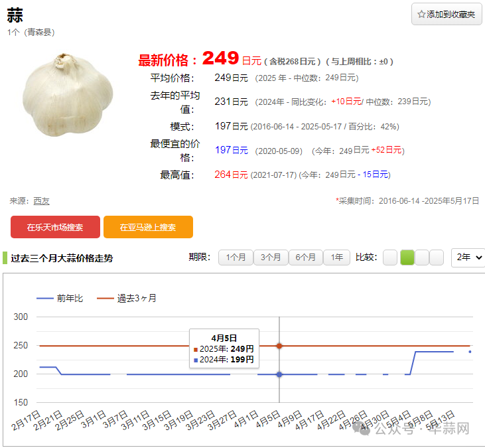The height and width of the screenshot is (448, 485).
Task: Click the 采集时间 collection date text
Action: click(407, 201)
